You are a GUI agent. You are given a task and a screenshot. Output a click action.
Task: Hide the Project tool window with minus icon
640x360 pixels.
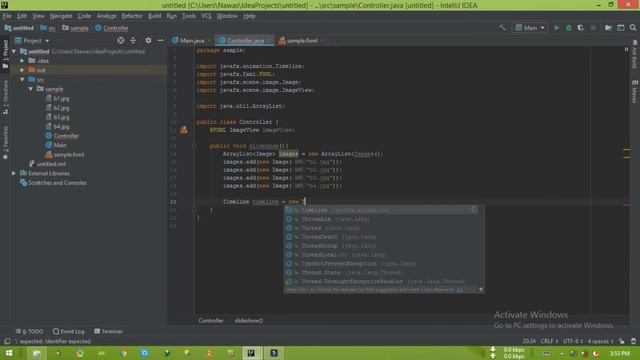coord(160,40)
